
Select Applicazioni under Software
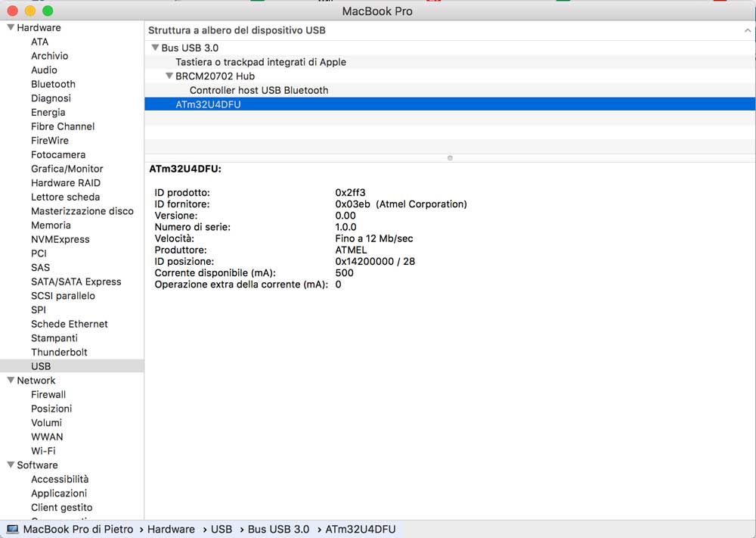59,493
